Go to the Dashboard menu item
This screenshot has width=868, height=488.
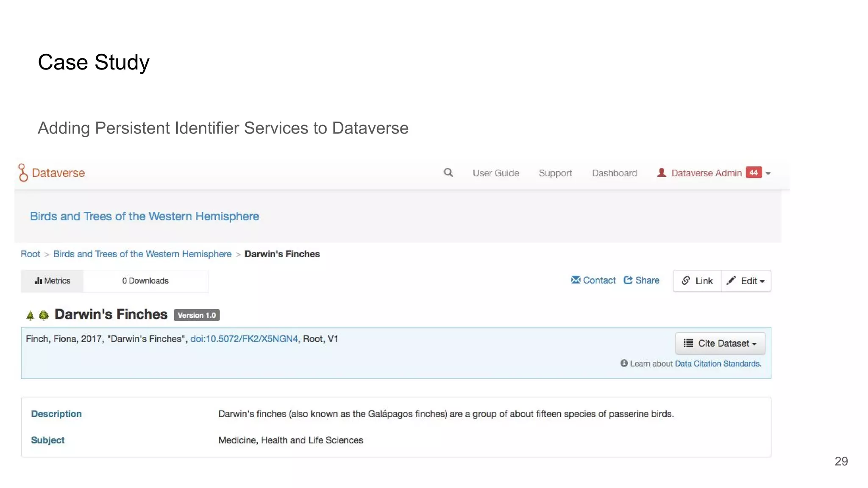[614, 173]
